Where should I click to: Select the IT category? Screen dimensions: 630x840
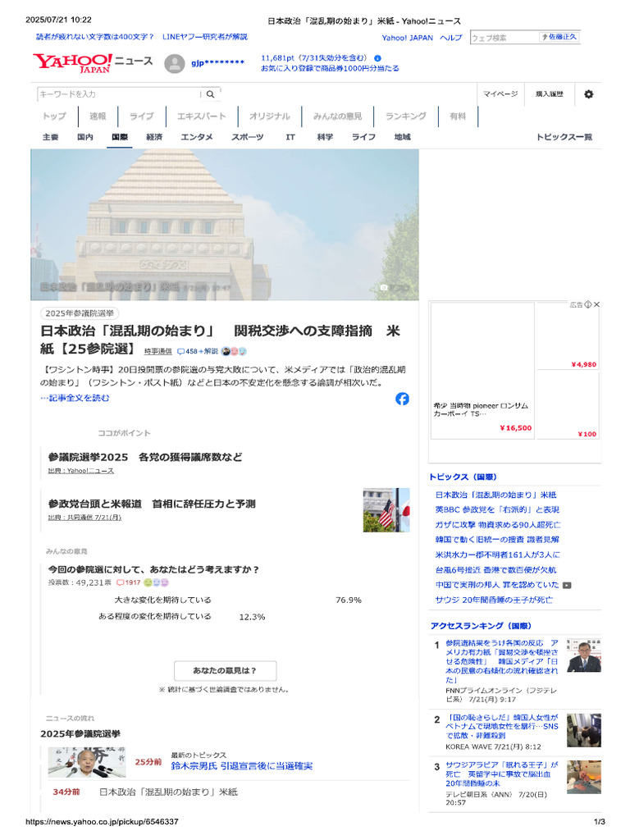[x=290, y=137]
